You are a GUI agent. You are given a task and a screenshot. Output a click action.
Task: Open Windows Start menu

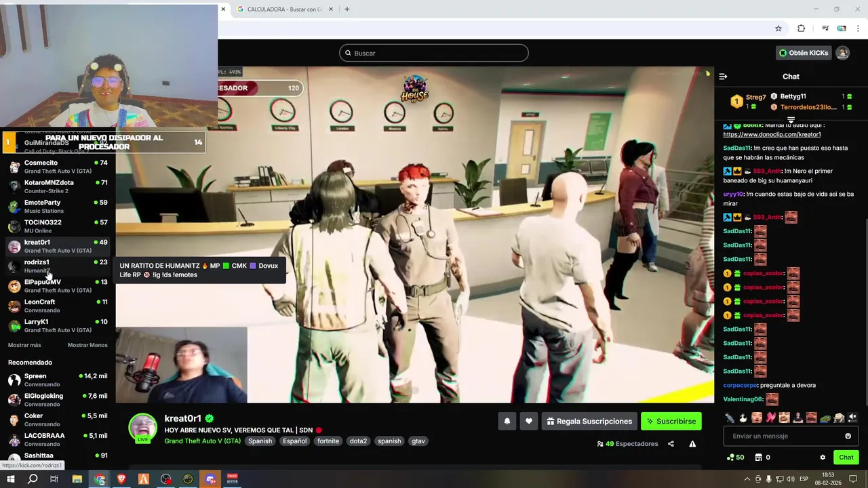(x=10, y=479)
